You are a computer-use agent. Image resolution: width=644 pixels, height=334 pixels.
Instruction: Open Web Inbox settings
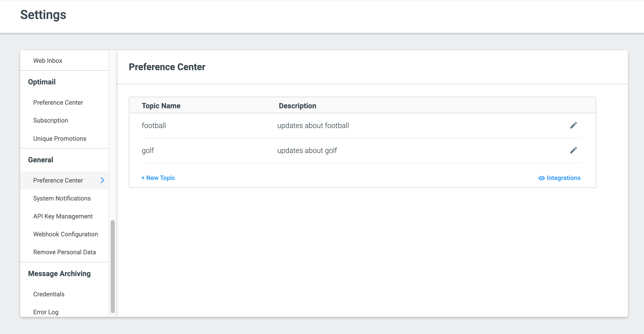click(48, 61)
